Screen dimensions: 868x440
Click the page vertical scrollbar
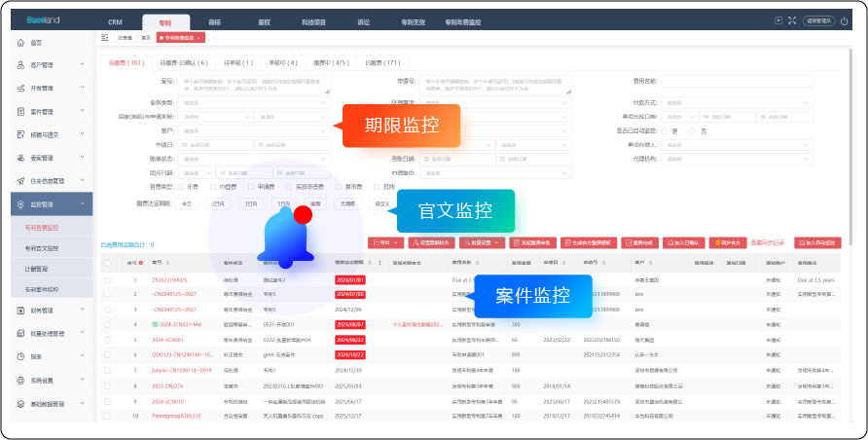pos(850,148)
